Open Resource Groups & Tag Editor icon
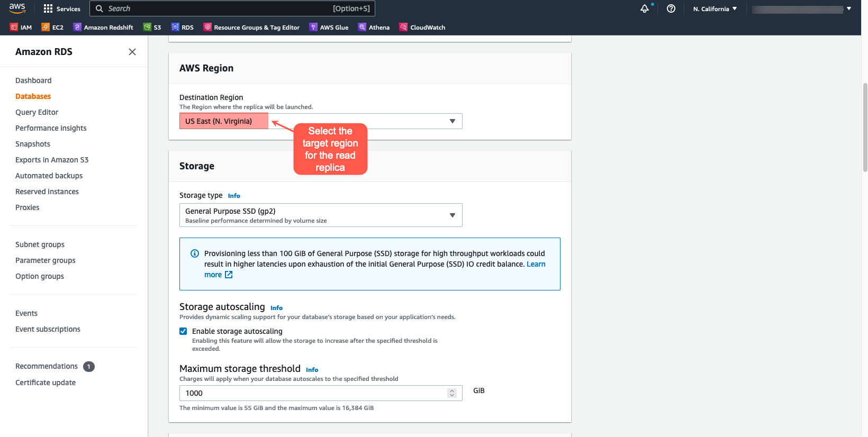 (x=207, y=27)
